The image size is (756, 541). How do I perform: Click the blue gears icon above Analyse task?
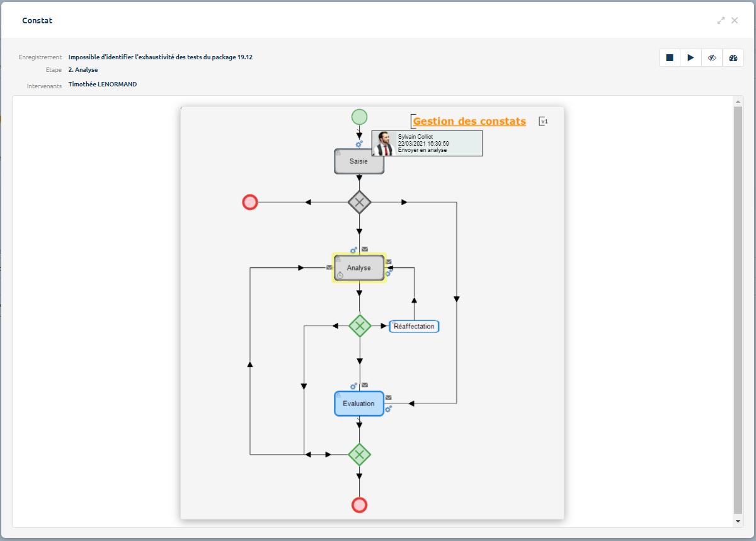click(x=353, y=250)
